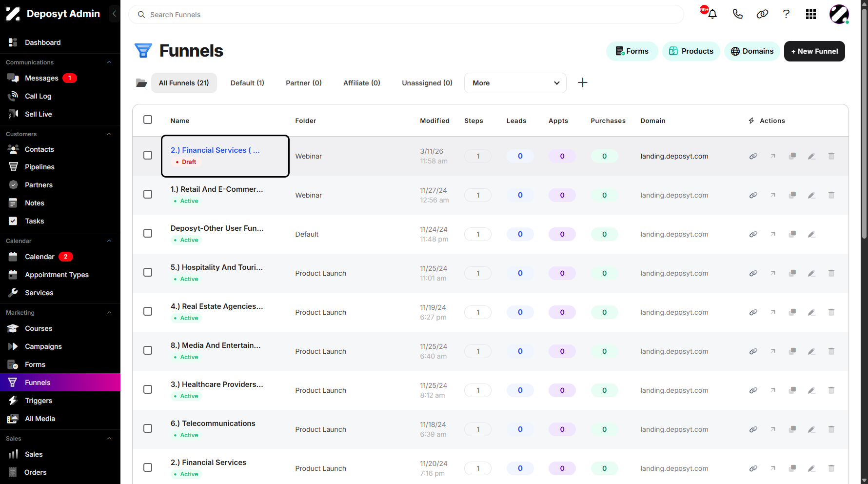
Task: Open notifications bell icon
Action: [x=712, y=14]
